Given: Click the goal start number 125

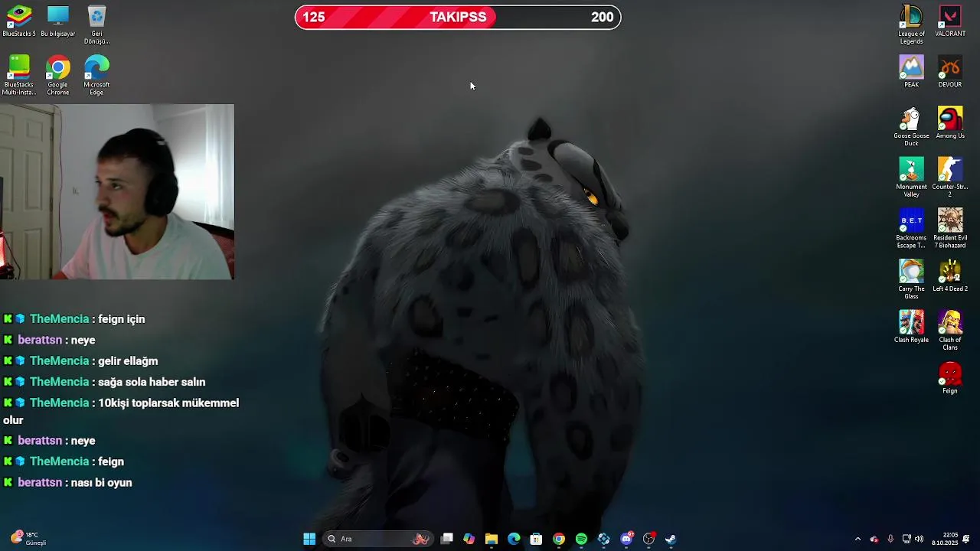Looking at the screenshot, I should tap(314, 17).
